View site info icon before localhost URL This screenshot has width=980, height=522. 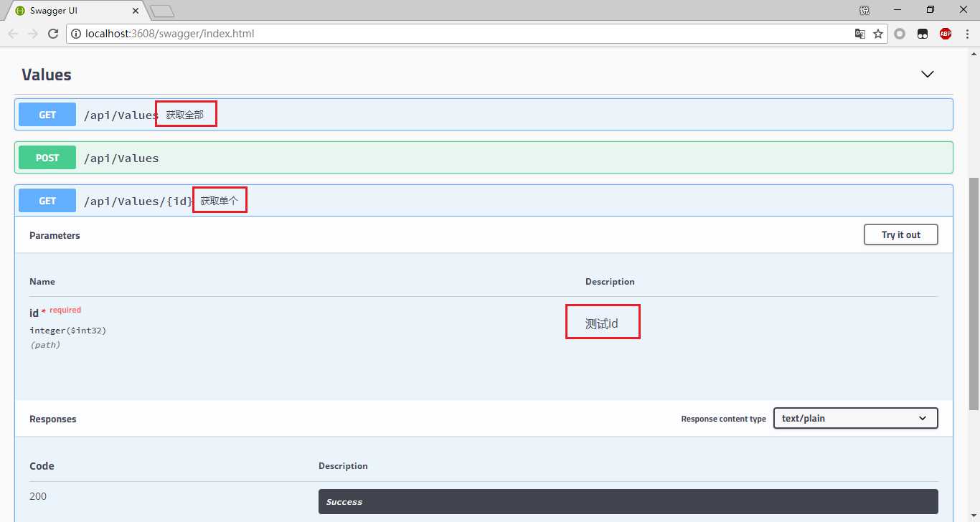[x=75, y=34]
